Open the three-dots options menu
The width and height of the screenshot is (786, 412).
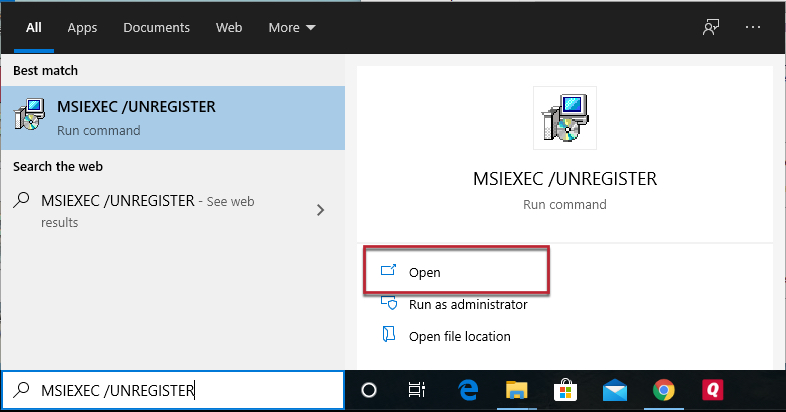(752, 28)
